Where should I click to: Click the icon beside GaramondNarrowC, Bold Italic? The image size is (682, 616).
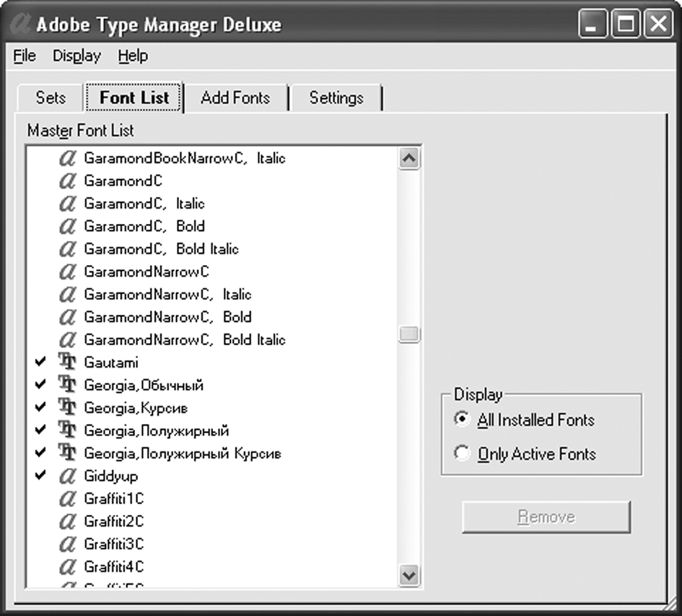point(67,339)
